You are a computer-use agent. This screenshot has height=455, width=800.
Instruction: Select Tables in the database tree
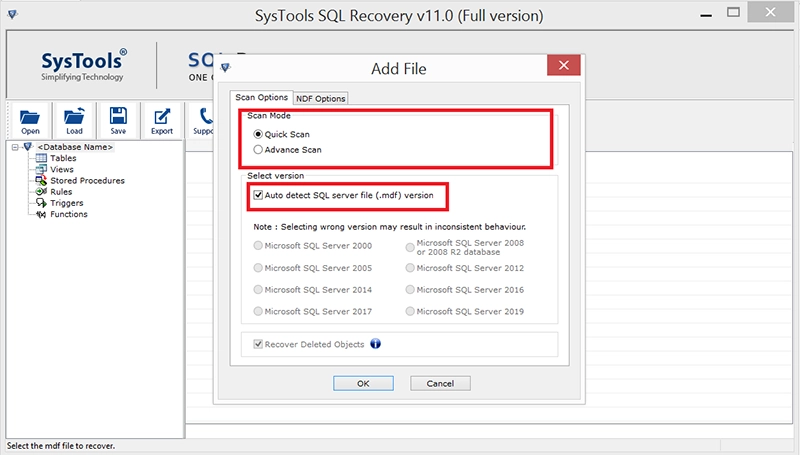(x=63, y=158)
